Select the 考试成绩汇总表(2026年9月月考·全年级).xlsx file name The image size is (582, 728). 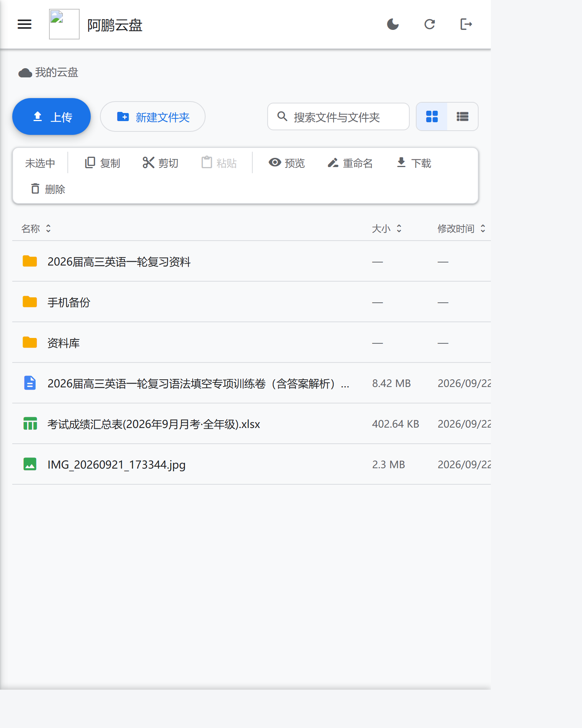(x=154, y=424)
